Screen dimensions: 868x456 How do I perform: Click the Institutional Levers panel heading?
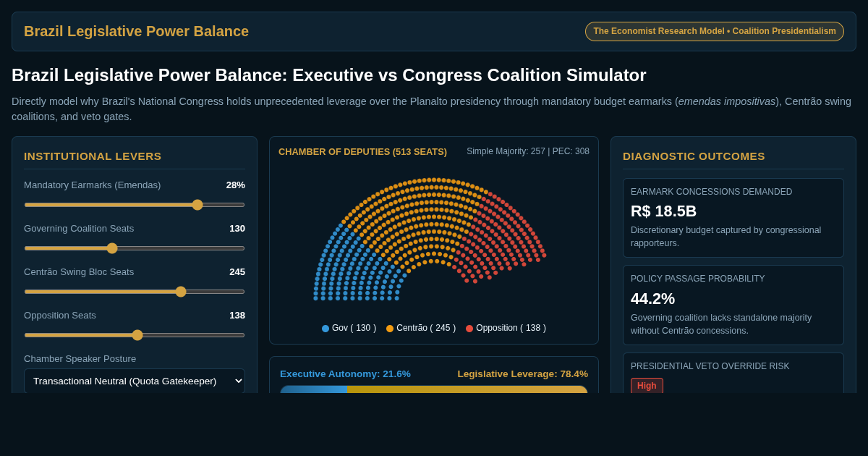[93, 156]
